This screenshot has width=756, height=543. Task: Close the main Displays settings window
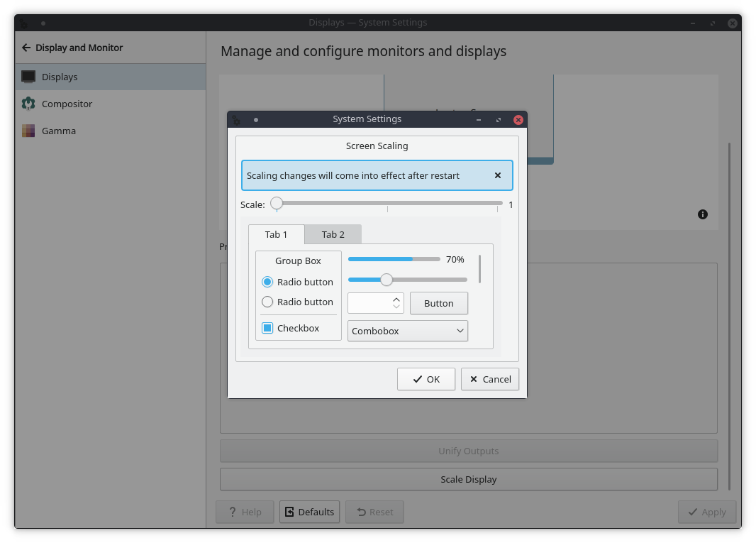pos(733,23)
